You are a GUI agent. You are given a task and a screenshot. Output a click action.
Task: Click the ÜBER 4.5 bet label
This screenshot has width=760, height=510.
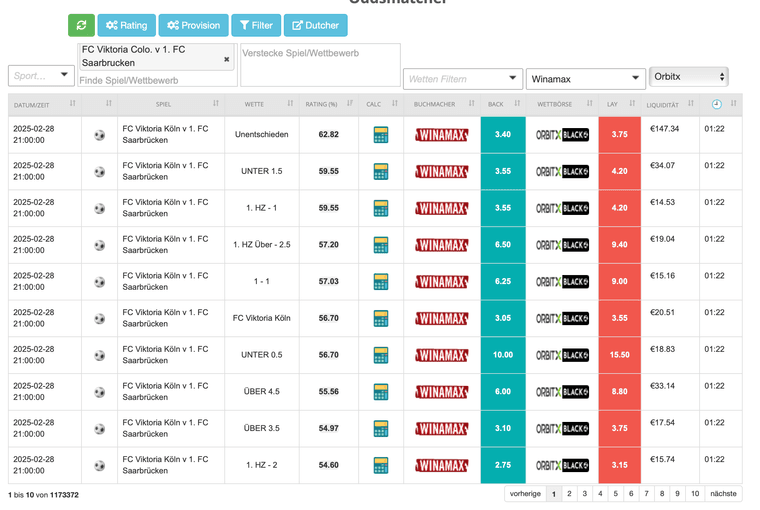(x=262, y=391)
